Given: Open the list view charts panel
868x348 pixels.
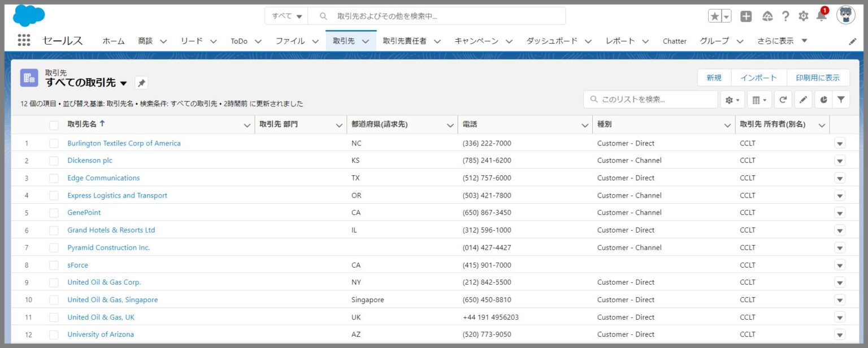Looking at the screenshot, I should (x=822, y=99).
